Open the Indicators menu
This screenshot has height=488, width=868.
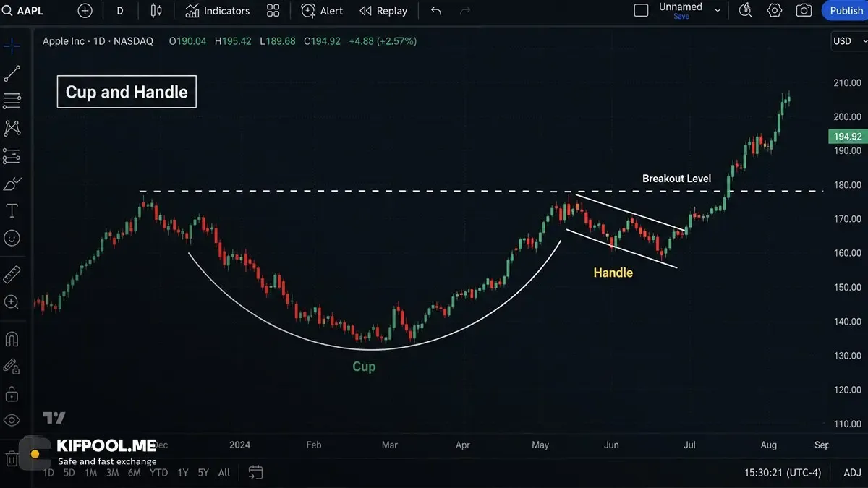[x=218, y=11]
